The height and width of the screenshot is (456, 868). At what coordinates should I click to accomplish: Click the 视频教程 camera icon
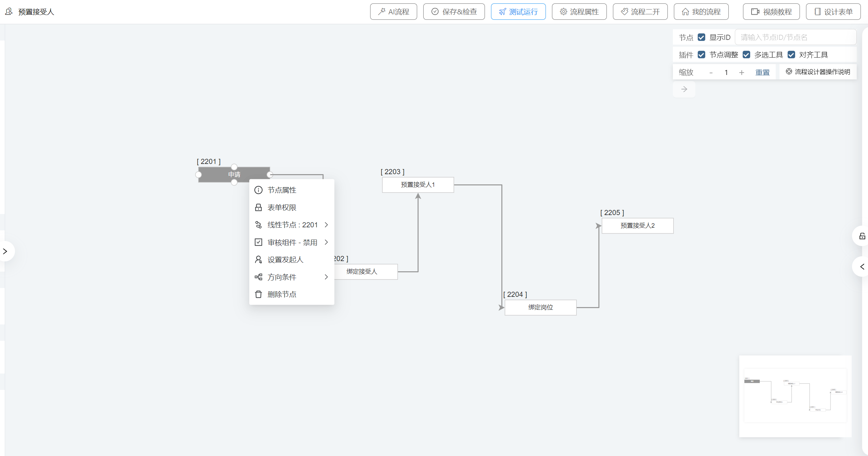coord(755,12)
